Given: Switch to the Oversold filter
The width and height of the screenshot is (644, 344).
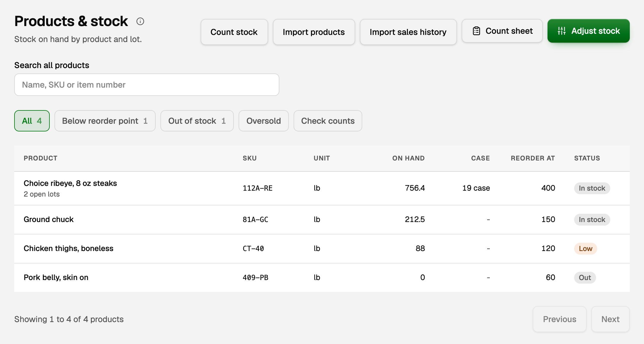Looking at the screenshot, I should [264, 121].
